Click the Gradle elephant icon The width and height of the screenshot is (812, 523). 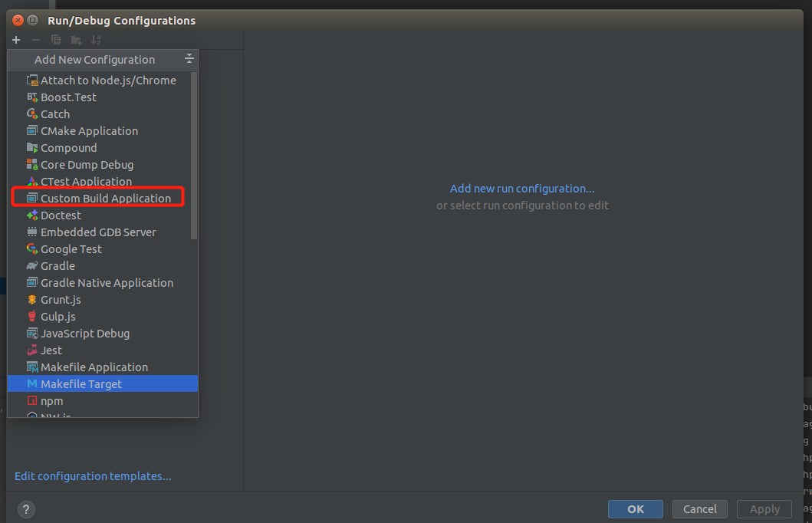(x=32, y=265)
